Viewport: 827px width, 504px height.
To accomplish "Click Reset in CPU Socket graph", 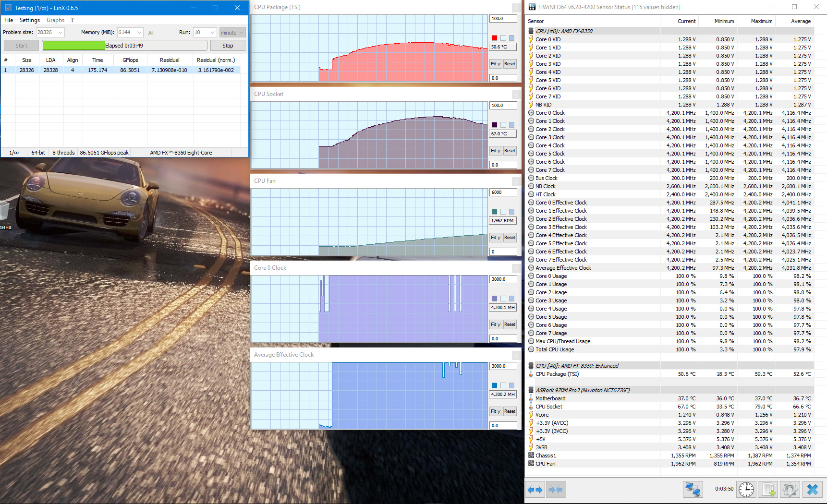I will 510,151.
